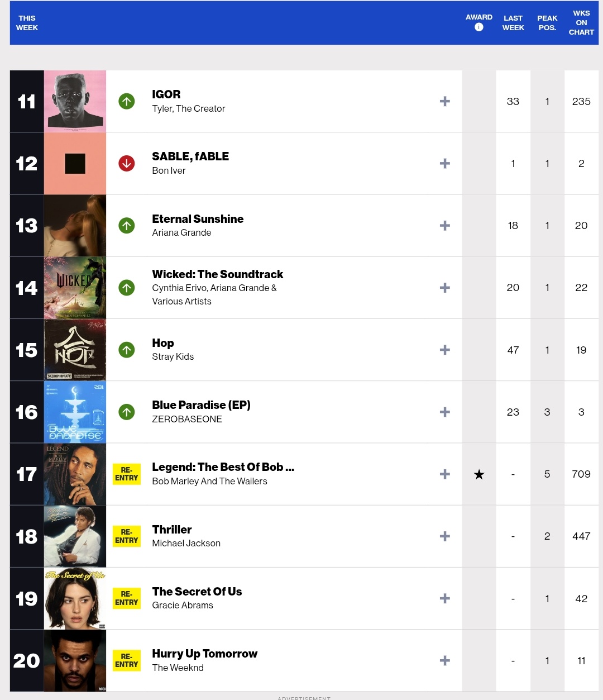The image size is (603, 700).
Task: Click the PEAK POS. column header
Action: [547, 23]
